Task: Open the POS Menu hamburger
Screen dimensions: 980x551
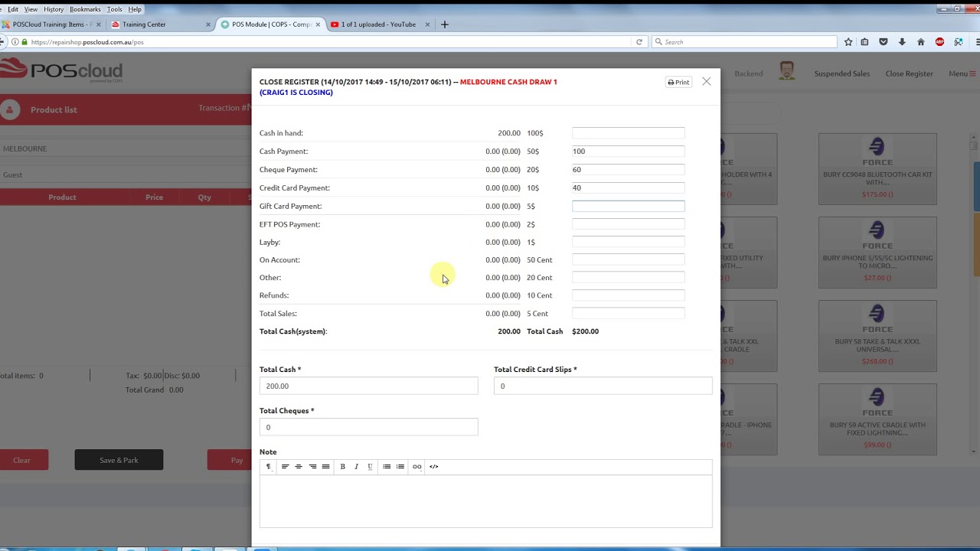Action: (962, 73)
